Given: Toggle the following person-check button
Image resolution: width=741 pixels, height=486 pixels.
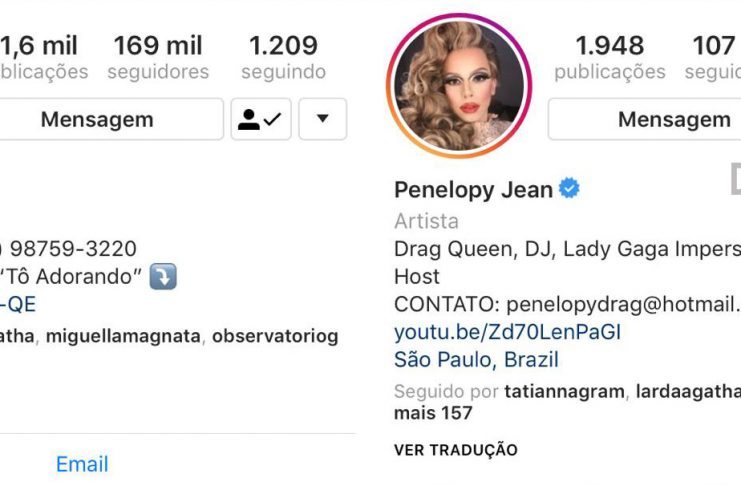Looking at the screenshot, I should [261, 119].
